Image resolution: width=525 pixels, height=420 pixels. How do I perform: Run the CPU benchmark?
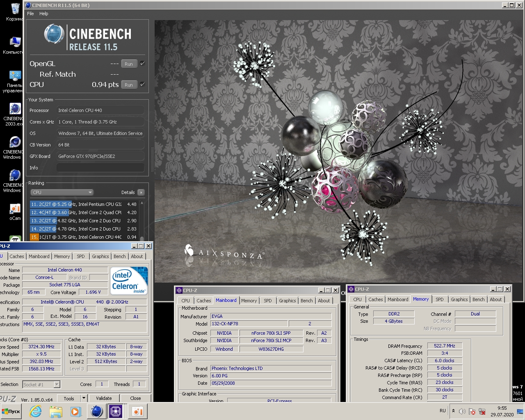coord(129,85)
